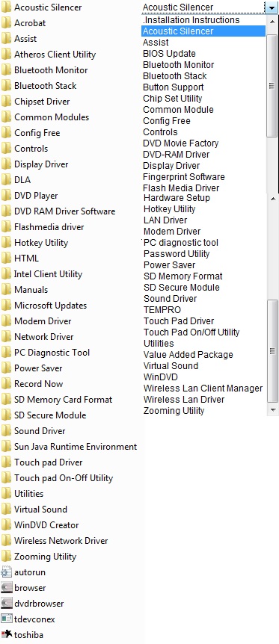Select the SD Secure Module folder name
Image resolution: width=279 pixels, height=644 pixels.
click(50, 415)
